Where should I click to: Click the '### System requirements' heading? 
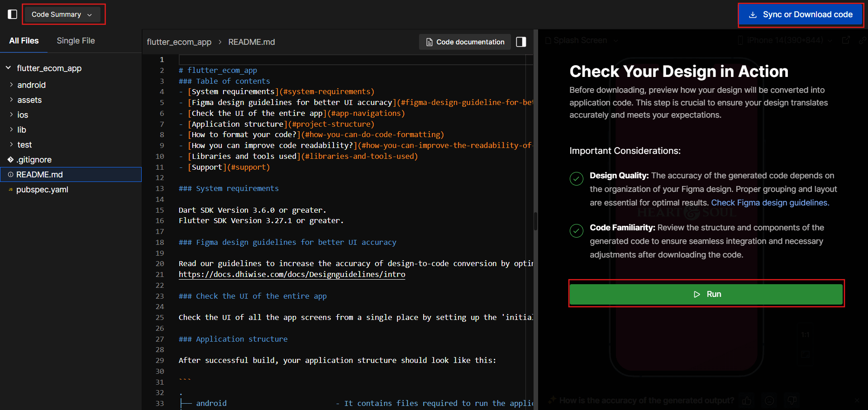pos(229,188)
